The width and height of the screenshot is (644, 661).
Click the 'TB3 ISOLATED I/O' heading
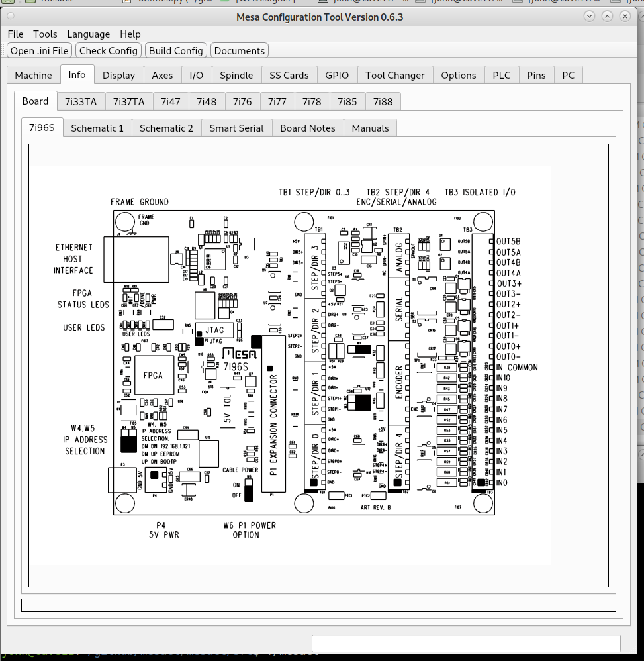480,192
